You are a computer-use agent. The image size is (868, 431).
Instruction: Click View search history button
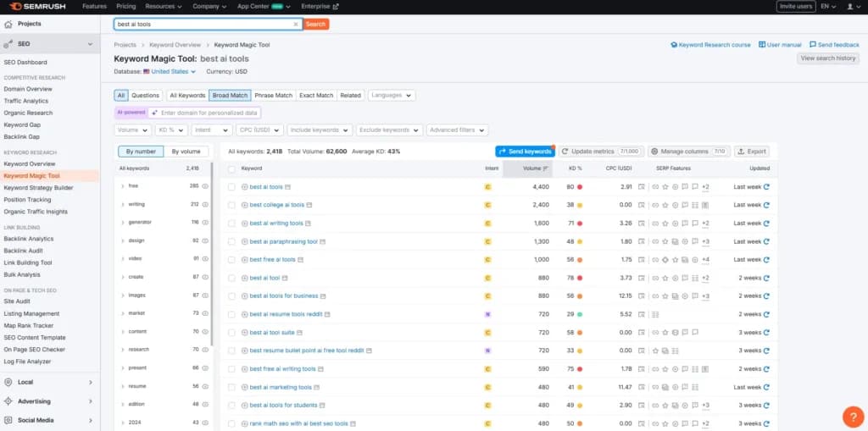[x=828, y=58]
